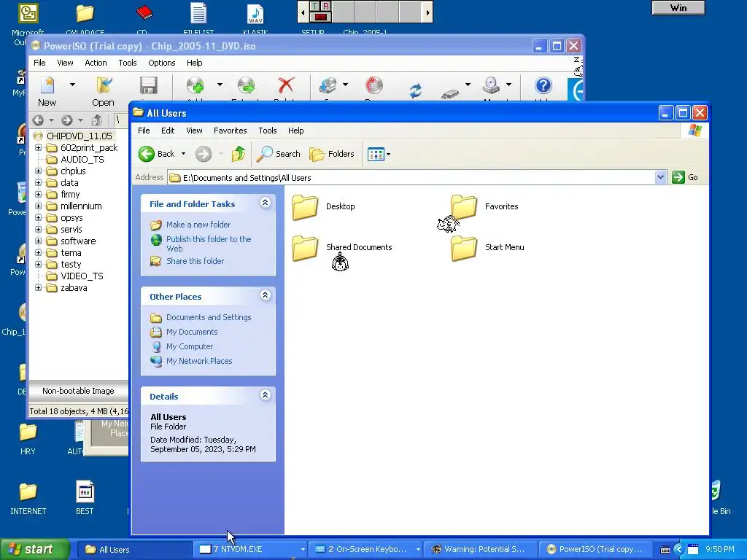Open the New dropdown arrow in PowerISO

click(x=72, y=85)
